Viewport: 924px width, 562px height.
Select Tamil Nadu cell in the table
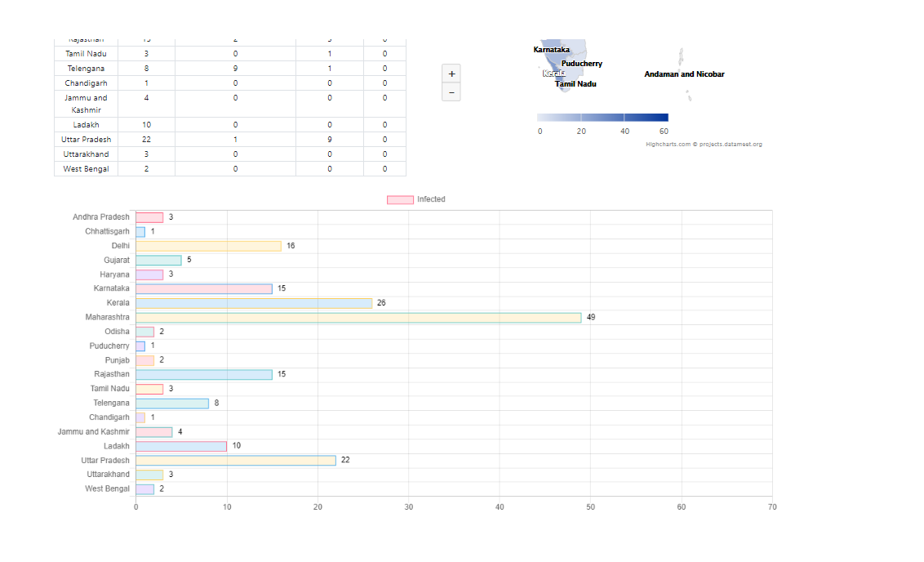[x=86, y=54]
